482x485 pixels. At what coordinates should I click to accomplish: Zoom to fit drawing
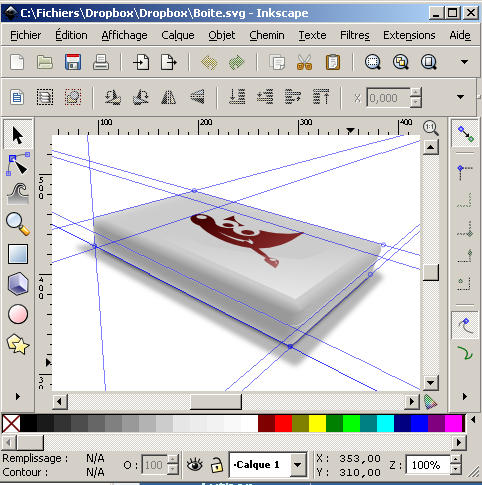401,62
